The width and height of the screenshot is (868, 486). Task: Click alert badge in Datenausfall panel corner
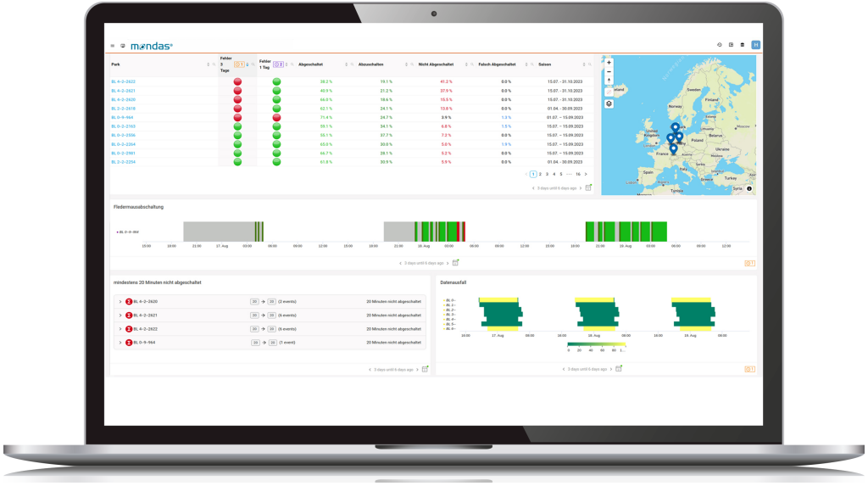749,369
